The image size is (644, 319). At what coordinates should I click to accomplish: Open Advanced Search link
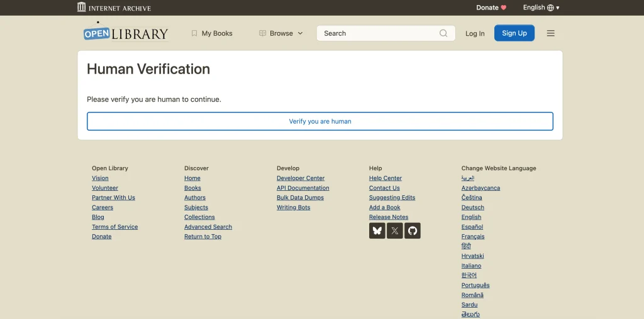[x=208, y=227]
